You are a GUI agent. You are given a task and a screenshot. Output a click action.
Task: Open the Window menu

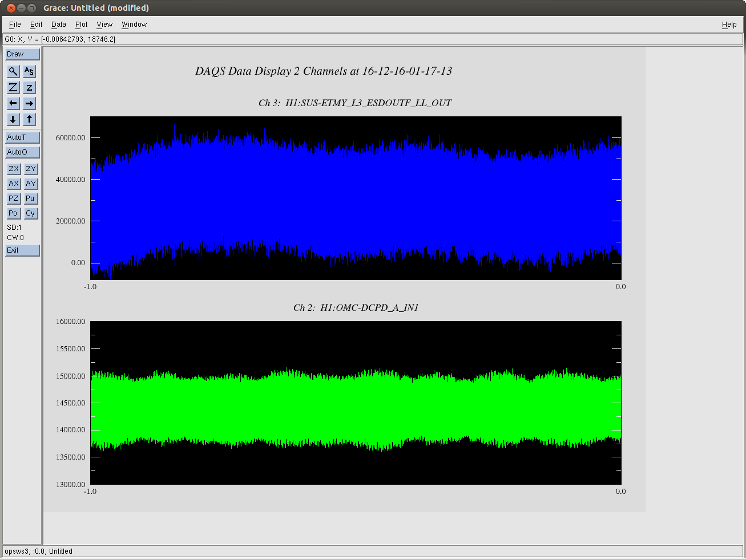[x=134, y=25]
